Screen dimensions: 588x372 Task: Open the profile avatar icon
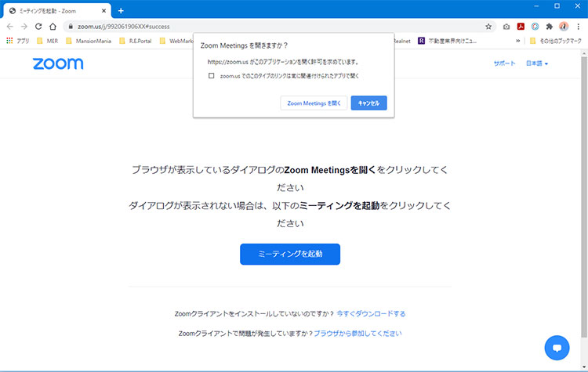tap(564, 26)
